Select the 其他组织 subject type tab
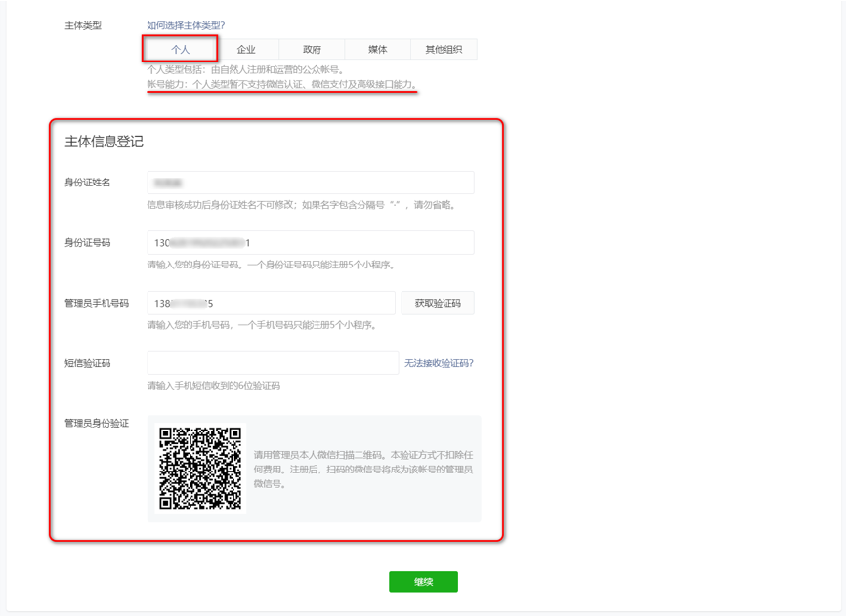This screenshot has height=616, width=846. pyautogui.click(x=444, y=49)
